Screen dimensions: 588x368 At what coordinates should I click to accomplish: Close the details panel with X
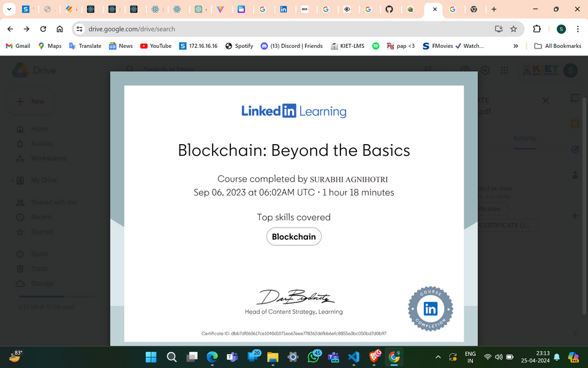546,101
